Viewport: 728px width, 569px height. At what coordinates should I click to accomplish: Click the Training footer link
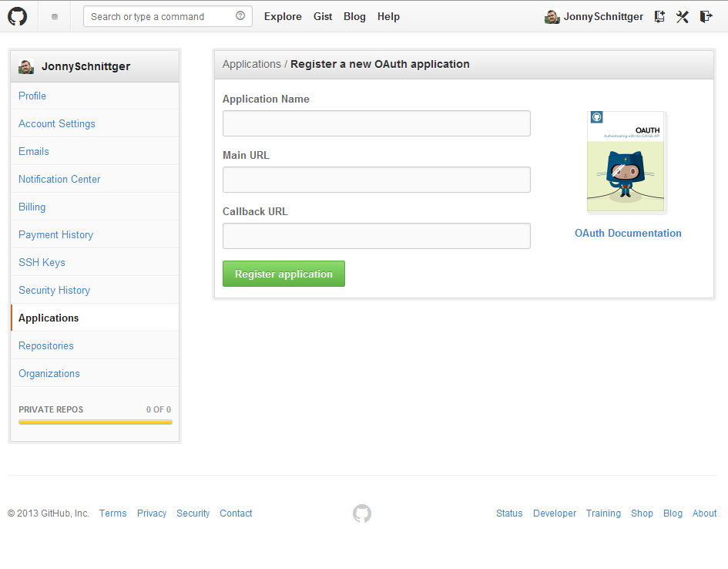pyautogui.click(x=603, y=513)
